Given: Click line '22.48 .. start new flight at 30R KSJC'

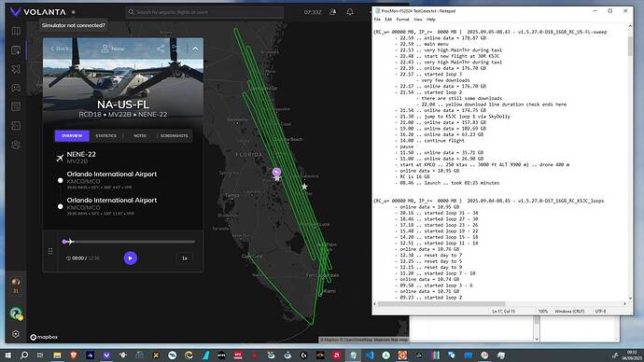Looking at the screenshot, I should (450, 56).
